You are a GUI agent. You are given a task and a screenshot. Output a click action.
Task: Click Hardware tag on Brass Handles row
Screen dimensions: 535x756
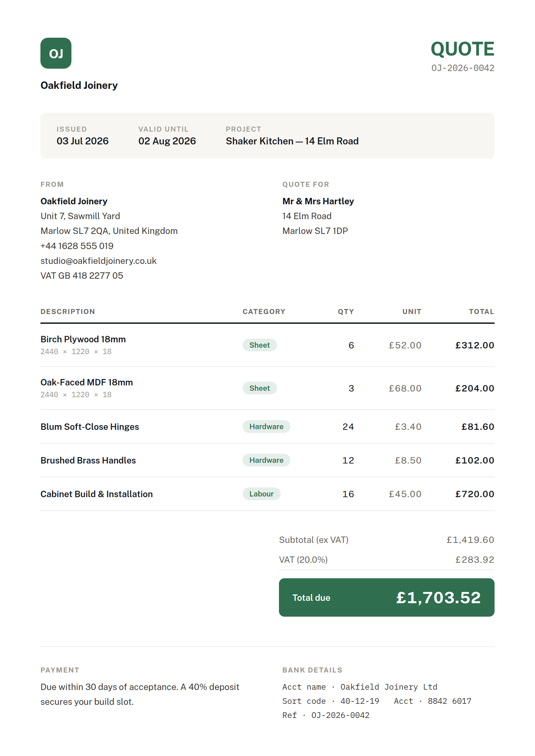266,460
